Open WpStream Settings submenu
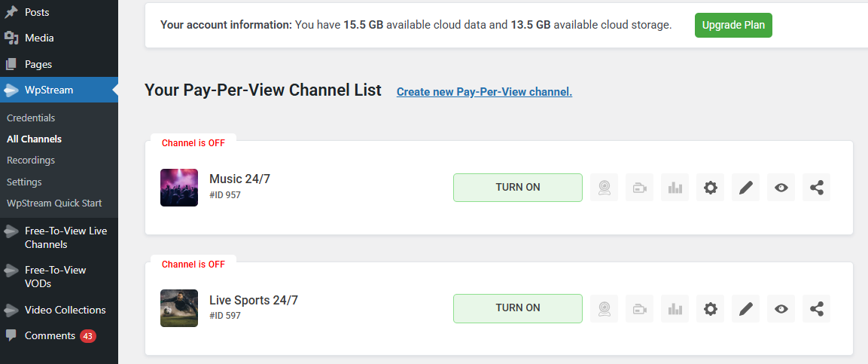 24,182
